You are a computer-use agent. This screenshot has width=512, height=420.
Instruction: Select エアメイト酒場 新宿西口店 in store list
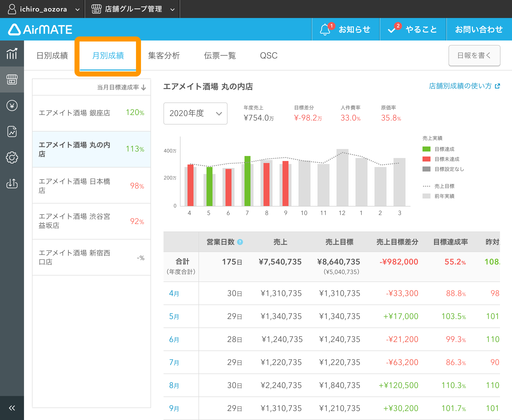(91, 257)
